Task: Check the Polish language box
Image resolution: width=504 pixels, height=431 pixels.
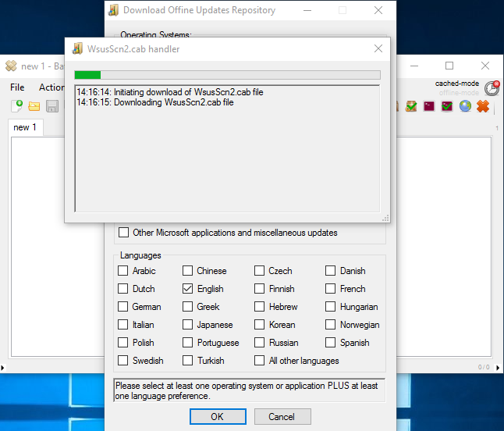Action: pos(122,343)
